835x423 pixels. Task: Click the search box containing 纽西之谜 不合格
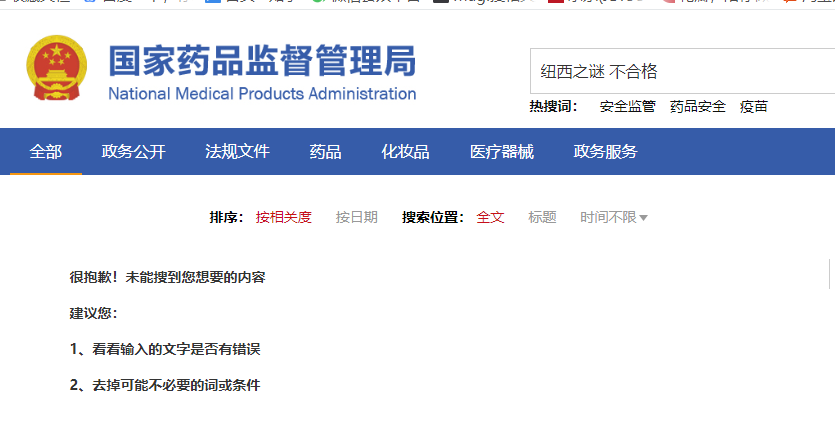click(x=682, y=71)
